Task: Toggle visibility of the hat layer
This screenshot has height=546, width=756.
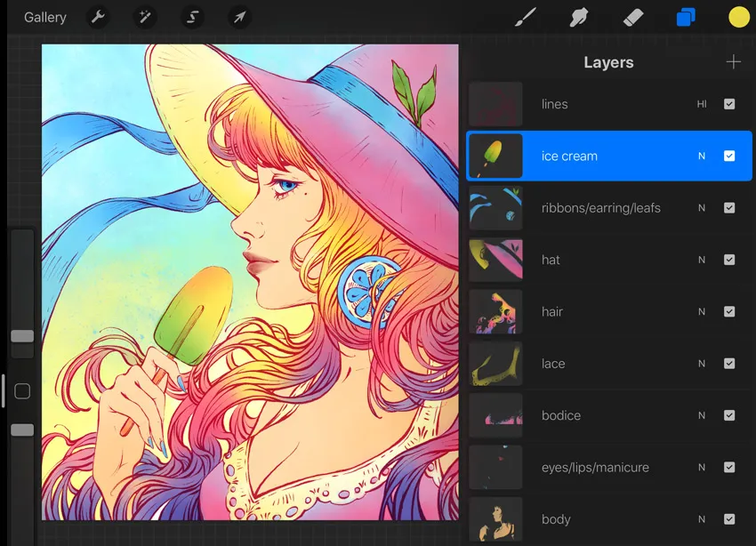Action: coord(729,260)
